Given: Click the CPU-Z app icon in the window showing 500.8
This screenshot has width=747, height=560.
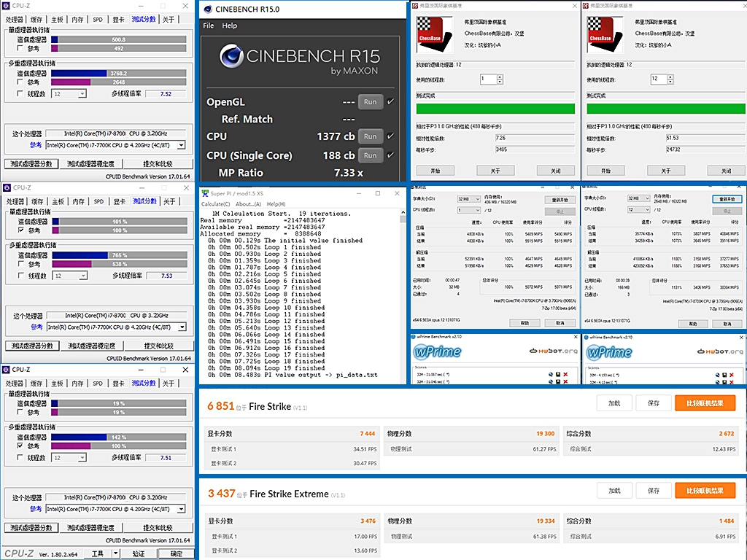Looking at the screenshot, I should [x=6, y=6].
